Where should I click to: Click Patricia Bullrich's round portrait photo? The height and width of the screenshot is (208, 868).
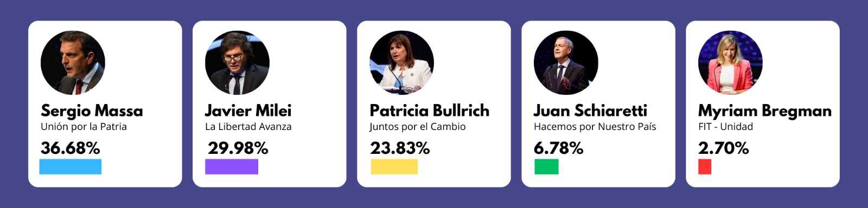(401, 63)
